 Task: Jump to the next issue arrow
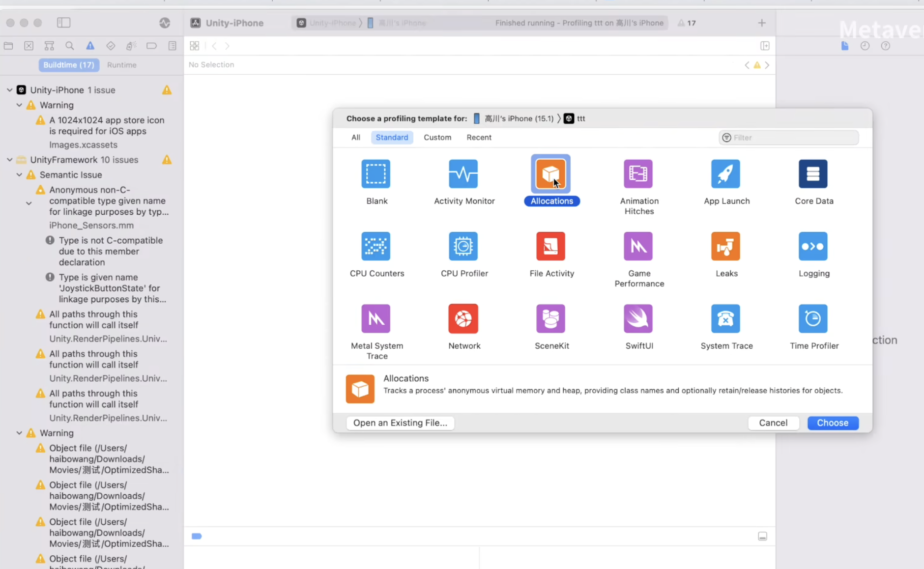767,65
